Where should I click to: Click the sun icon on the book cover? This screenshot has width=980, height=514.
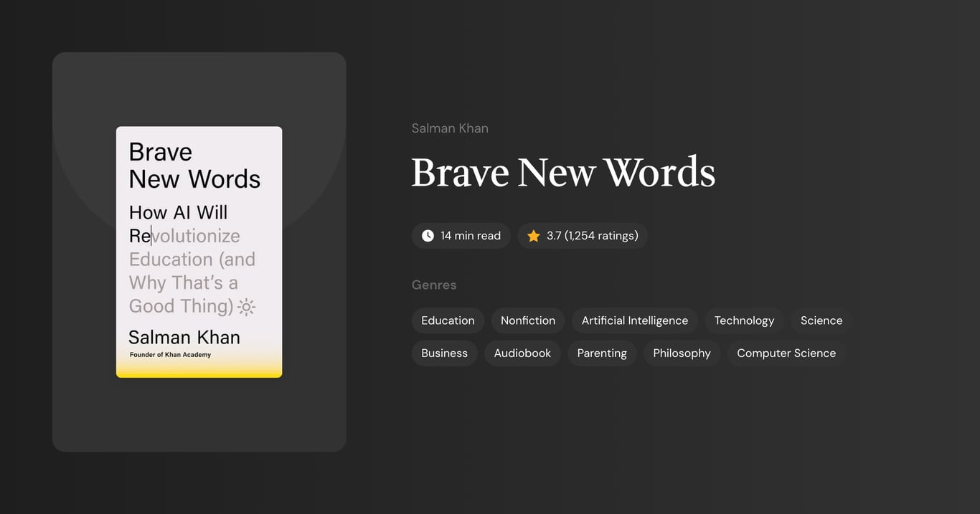(246, 306)
